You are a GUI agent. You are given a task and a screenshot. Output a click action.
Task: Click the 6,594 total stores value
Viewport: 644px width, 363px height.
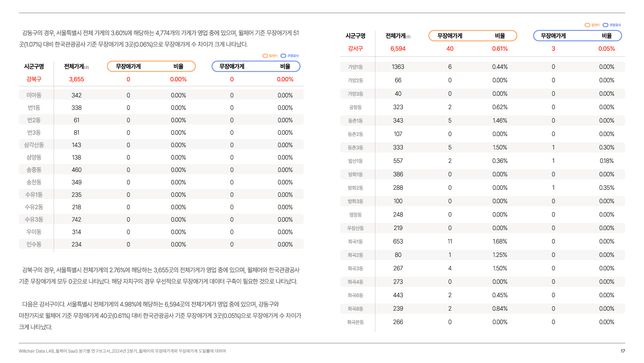click(398, 49)
